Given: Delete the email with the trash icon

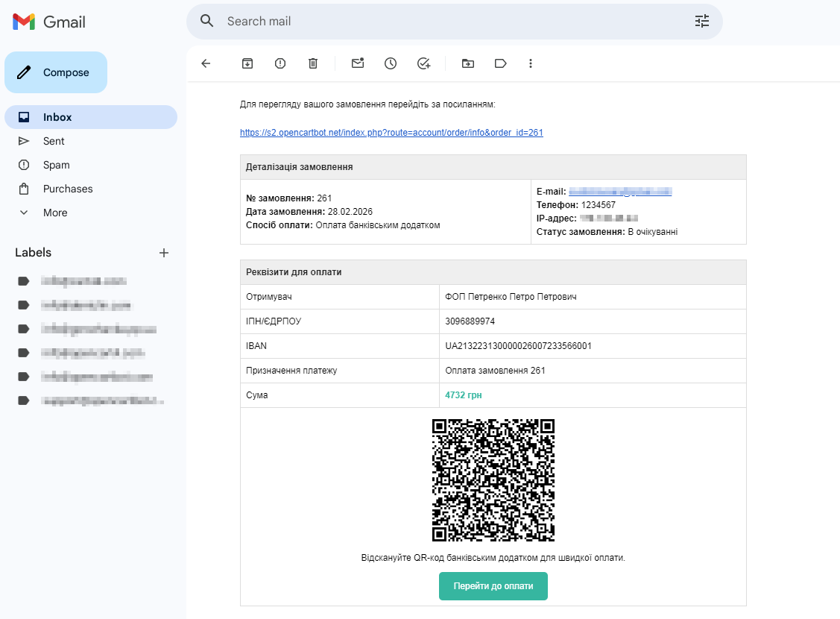Looking at the screenshot, I should (313, 63).
